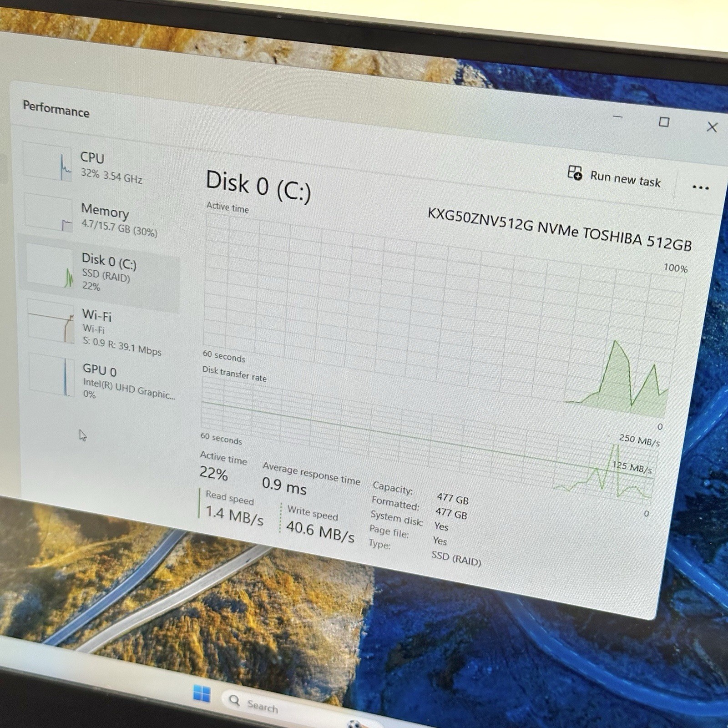Click the taskbar search magnifier icon
Image resolution: width=728 pixels, height=728 pixels.
(x=234, y=700)
